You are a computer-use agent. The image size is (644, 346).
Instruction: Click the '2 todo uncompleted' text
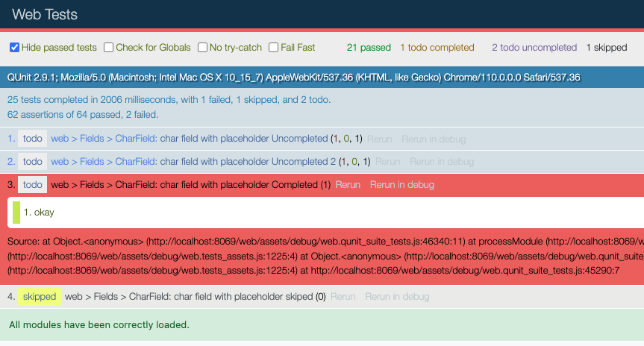pos(534,48)
